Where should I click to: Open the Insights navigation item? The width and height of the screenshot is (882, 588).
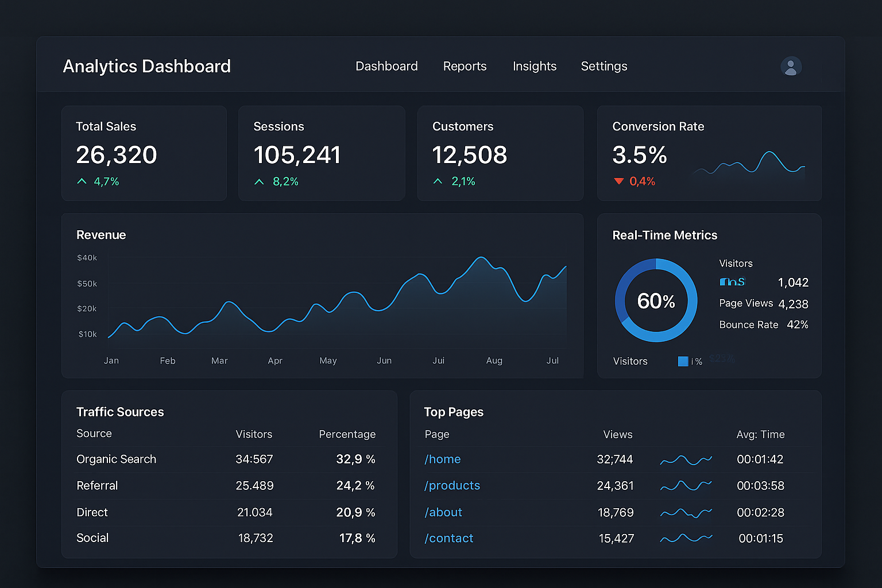(x=534, y=66)
